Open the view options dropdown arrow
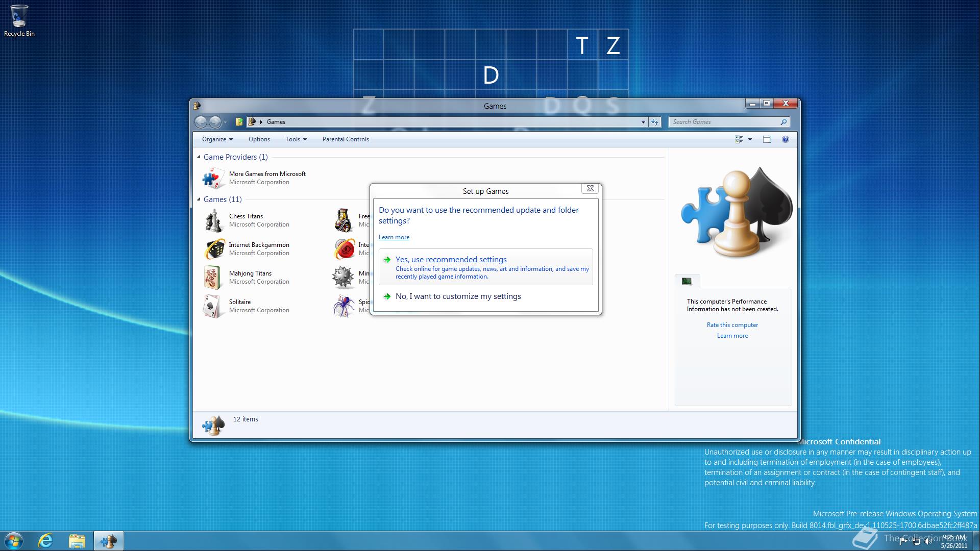Viewport: 980px width, 551px height. (750, 139)
